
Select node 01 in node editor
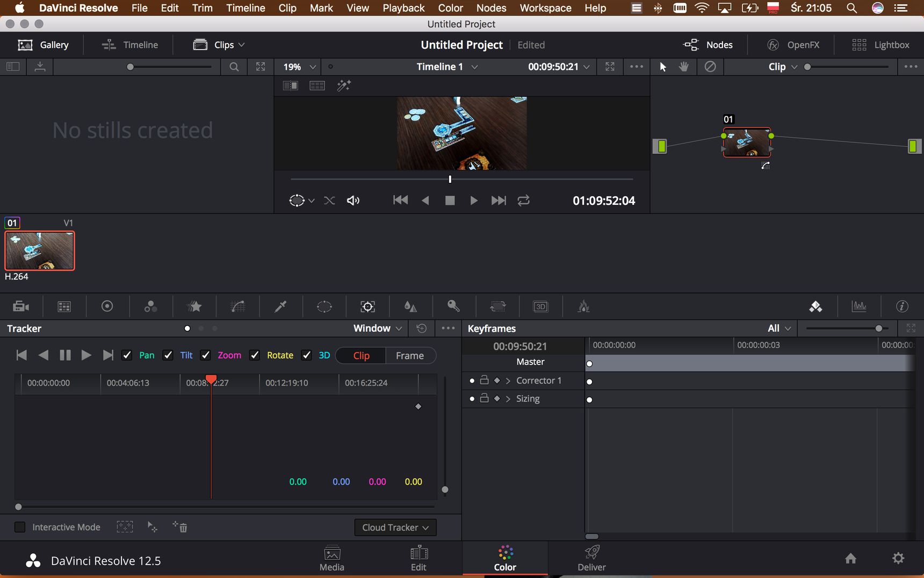click(747, 142)
